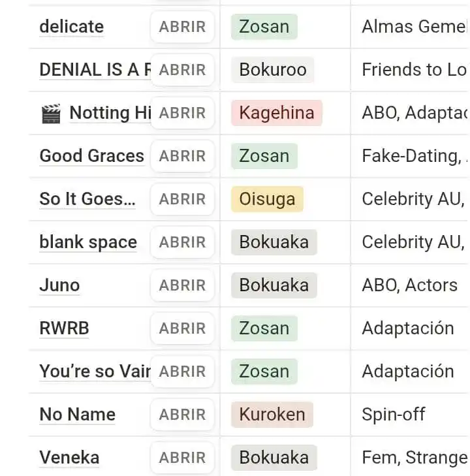This screenshot has height=476, width=470.
Task: Select the ABO, Actors cell for Juno
Action: pos(409,285)
